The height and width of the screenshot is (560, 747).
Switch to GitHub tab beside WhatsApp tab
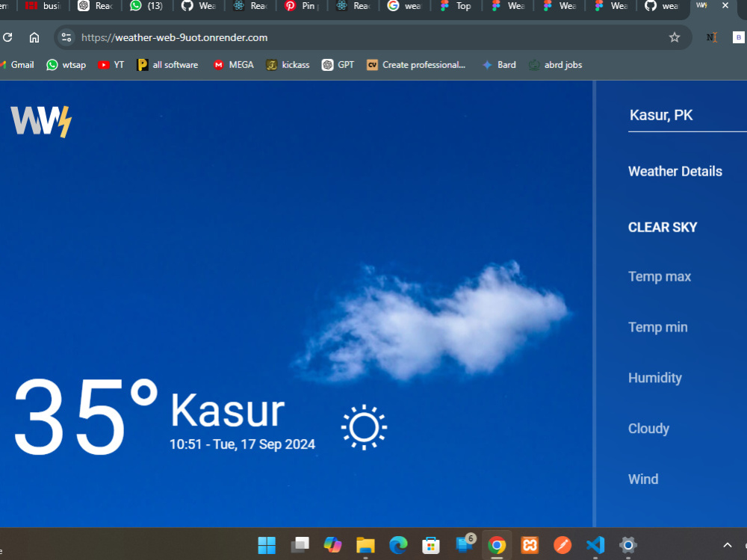pos(199,6)
